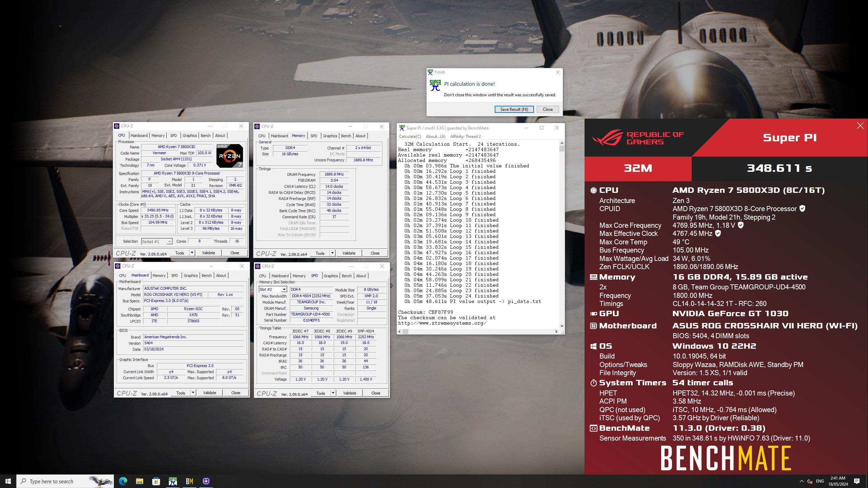Image resolution: width=868 pixels, height=488 pixels.
Task: Close the Finish dialog via Close button
Action: (x=548, y=109)
